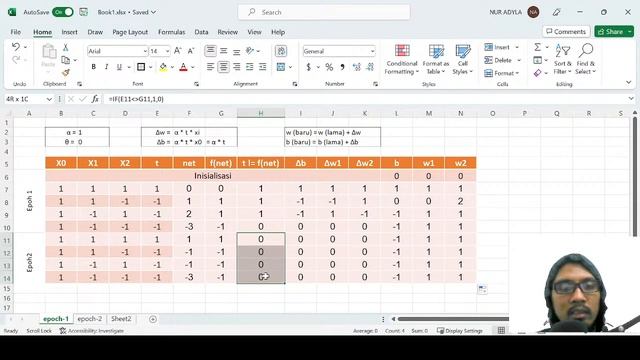
Task: Switch to the View tab
Action: [254, 32]
